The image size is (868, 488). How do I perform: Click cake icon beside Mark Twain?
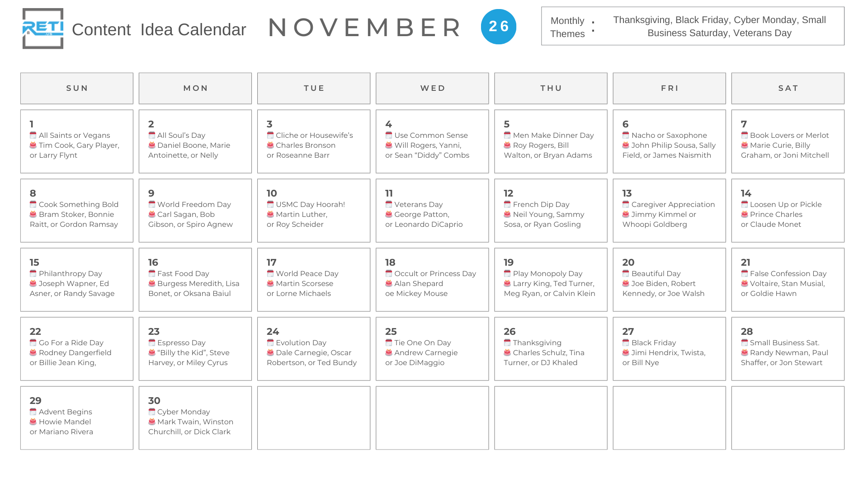152,422
